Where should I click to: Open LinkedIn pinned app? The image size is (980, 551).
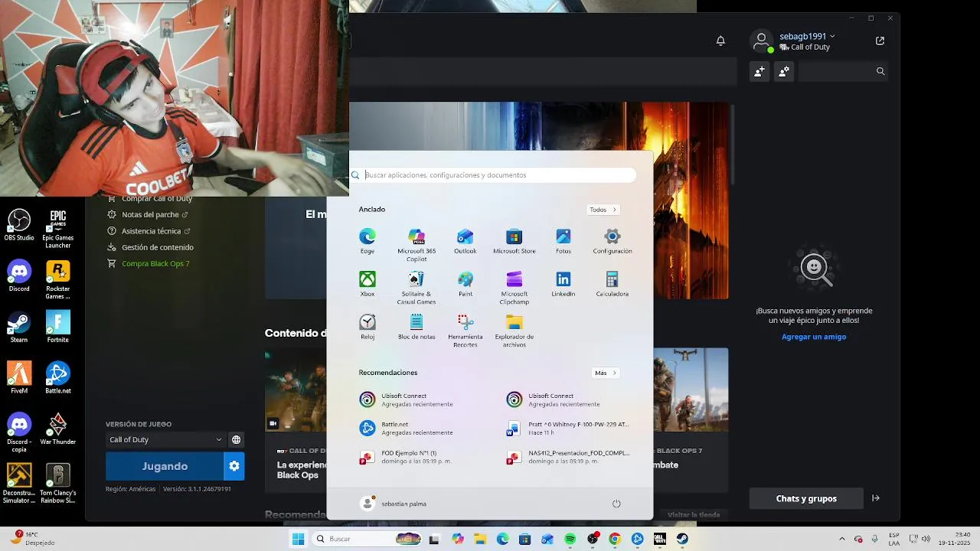coord(563,284)
